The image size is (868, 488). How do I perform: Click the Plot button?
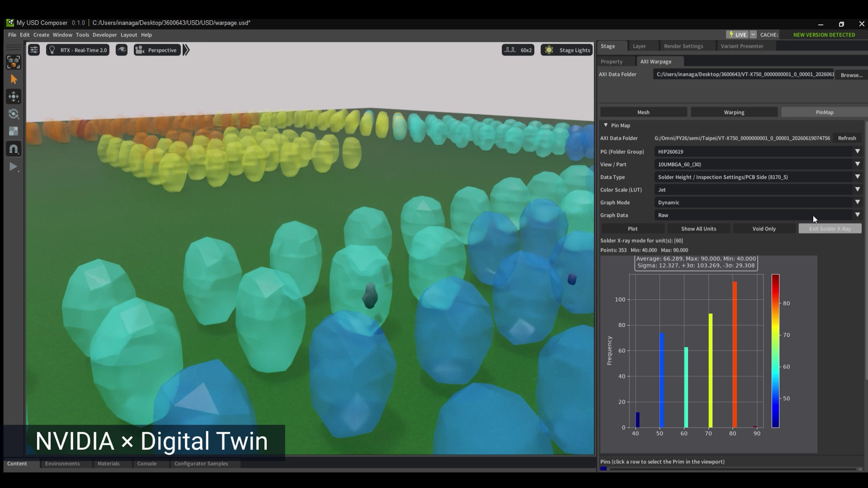click(633, 229)
